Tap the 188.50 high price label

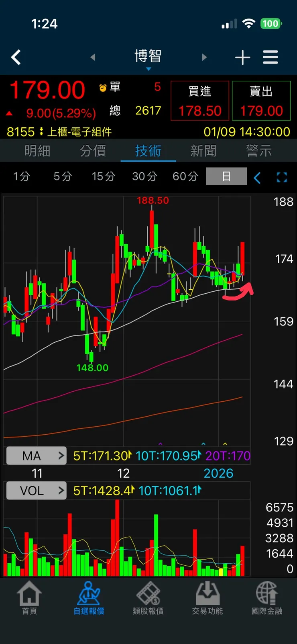click(153, 200)
